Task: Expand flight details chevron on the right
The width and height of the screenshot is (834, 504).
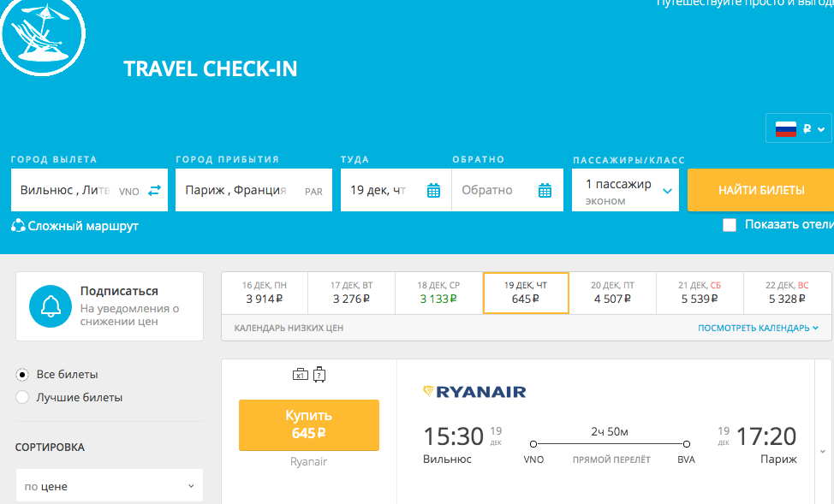Action: click(823, 451)
